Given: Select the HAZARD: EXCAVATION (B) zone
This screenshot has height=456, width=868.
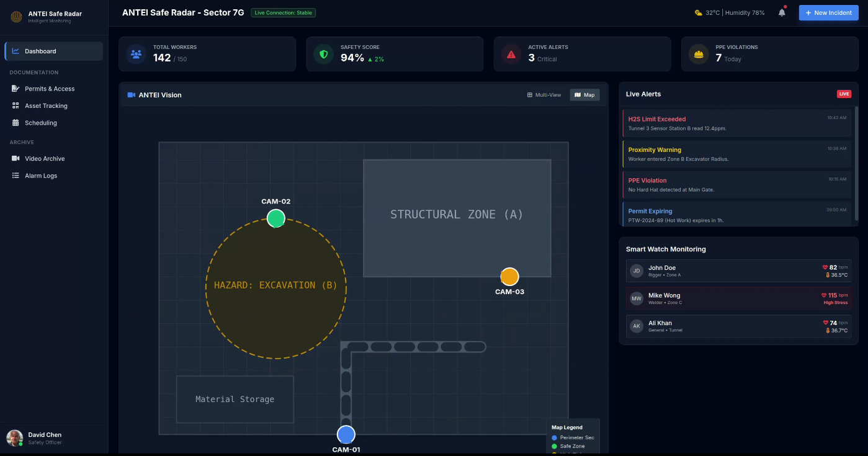Looking at the screenshot, I should (x=276, y=288).
